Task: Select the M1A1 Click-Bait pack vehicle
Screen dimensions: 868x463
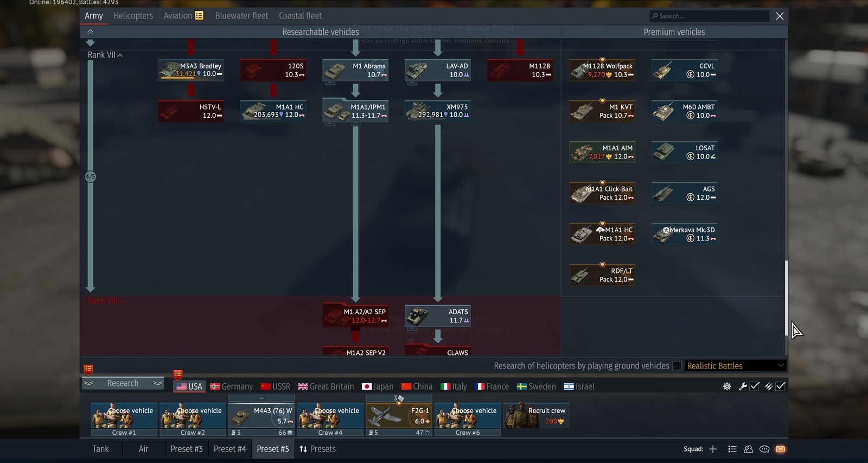Action: (x=602, y=193)
